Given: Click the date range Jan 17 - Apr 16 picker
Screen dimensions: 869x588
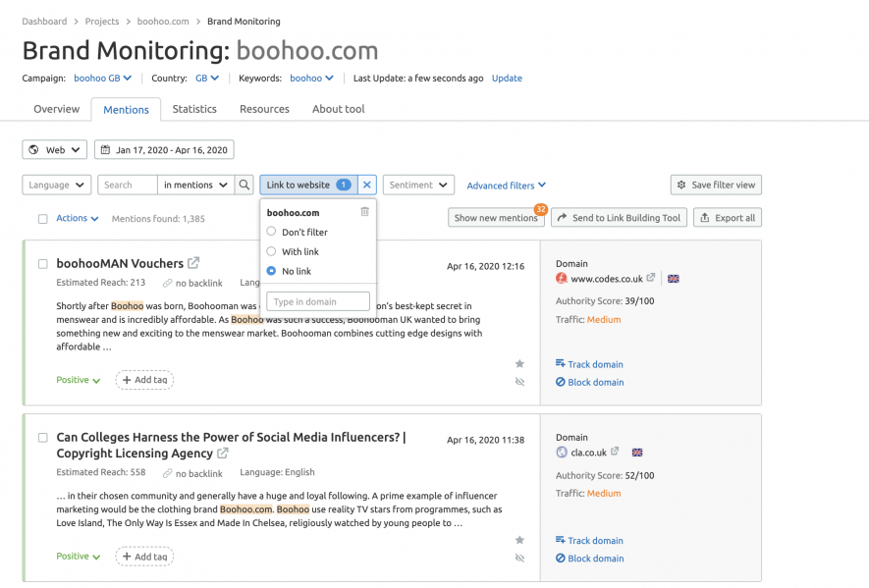Looking at the screenshot, I should pyautogui.click(x=164, y=149).
